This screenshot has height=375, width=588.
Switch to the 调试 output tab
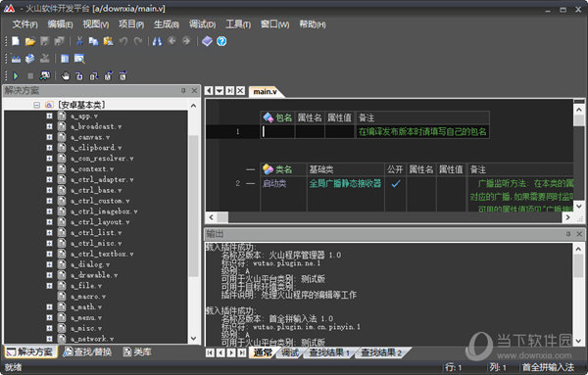pyautogui.click(x=289, y=352)
